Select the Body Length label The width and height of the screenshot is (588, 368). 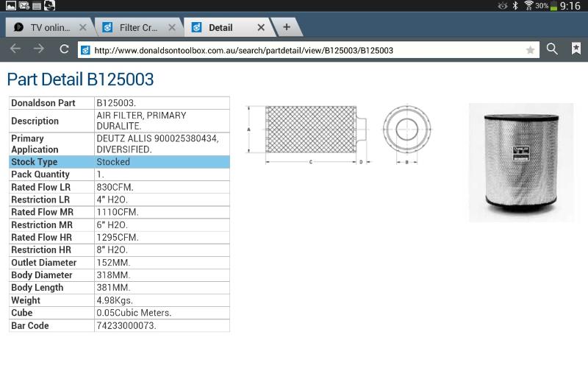[37, 288]
